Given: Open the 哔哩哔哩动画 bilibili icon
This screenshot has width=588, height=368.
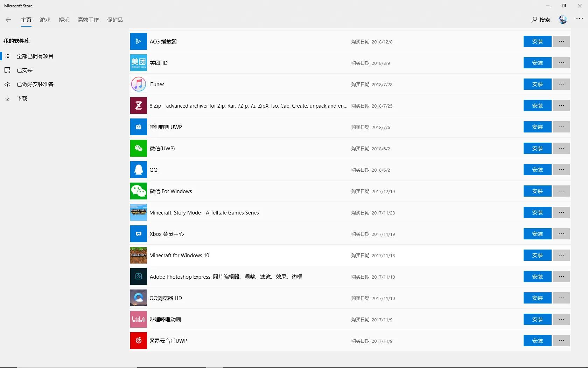Looking at the screenshot, I should [x=139, y=319].
